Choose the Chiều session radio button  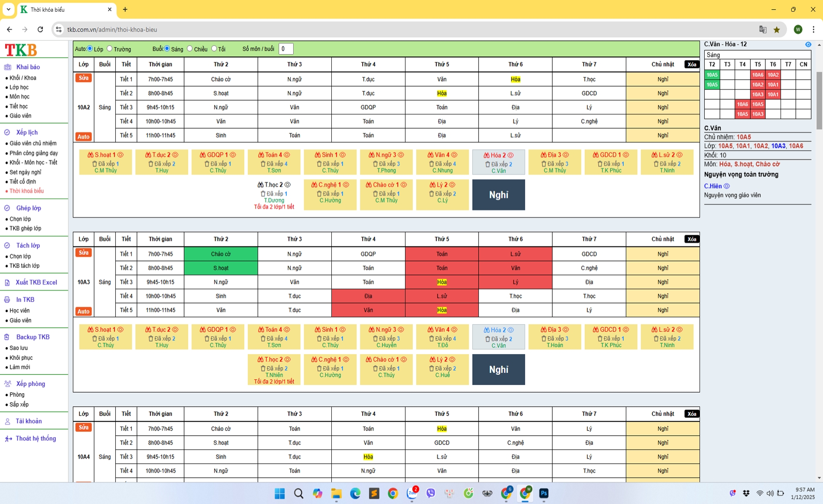[x=190, y=48]
